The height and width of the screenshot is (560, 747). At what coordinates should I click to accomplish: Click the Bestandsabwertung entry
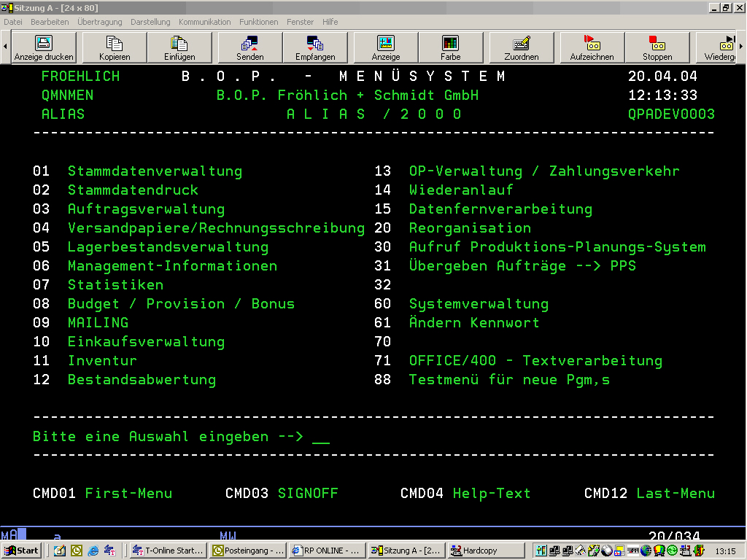tap(142, 379)
